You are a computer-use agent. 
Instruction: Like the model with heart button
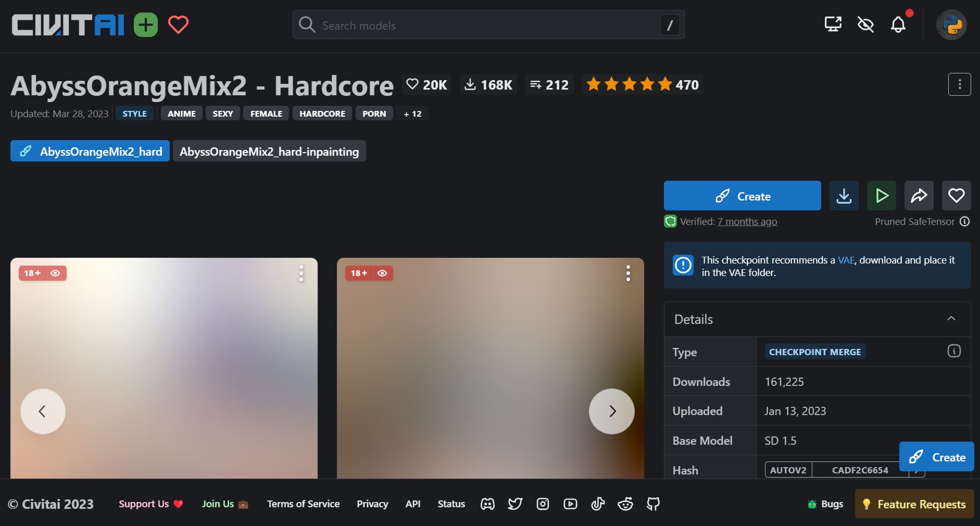click(x=957, y=196)
